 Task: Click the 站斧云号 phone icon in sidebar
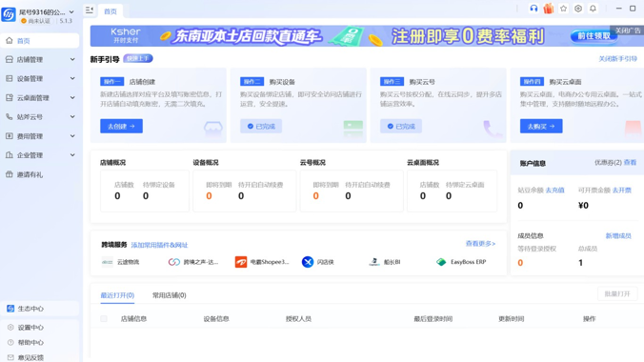click(9, 116)
